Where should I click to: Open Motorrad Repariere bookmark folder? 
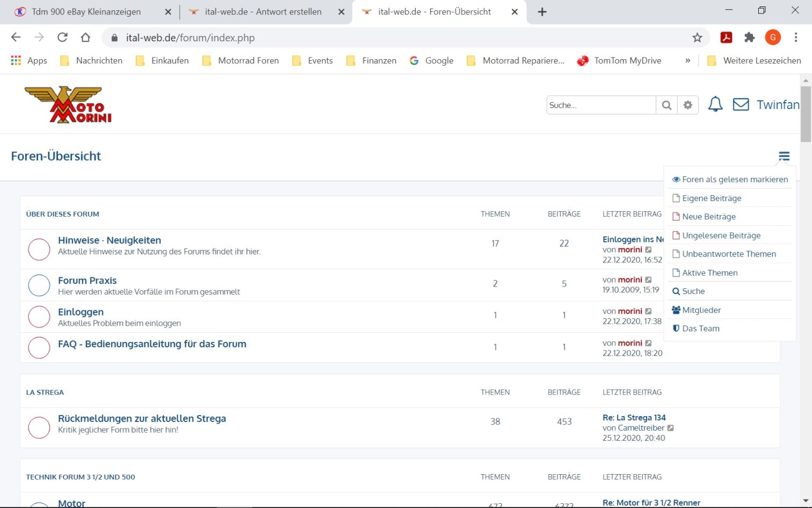point(516,61)
